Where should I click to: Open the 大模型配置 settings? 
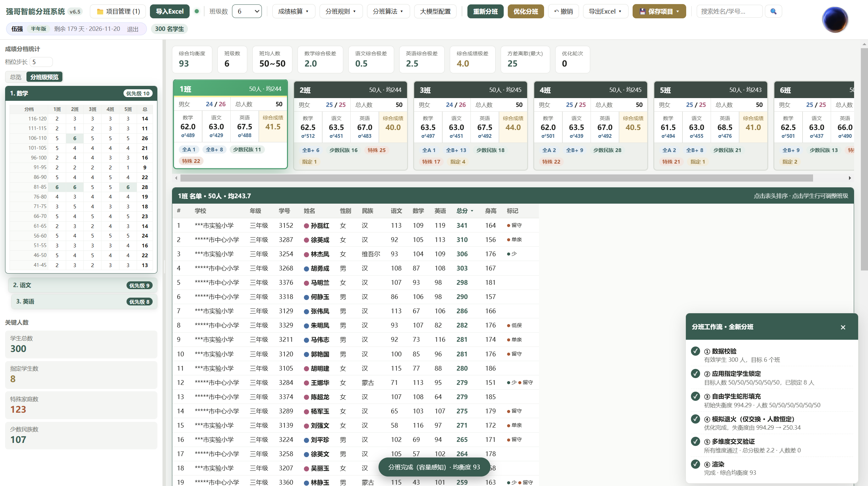pos(435,11)
